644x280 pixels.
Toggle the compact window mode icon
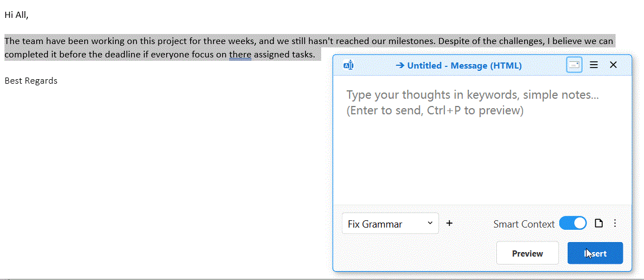[x=574, y=65]
